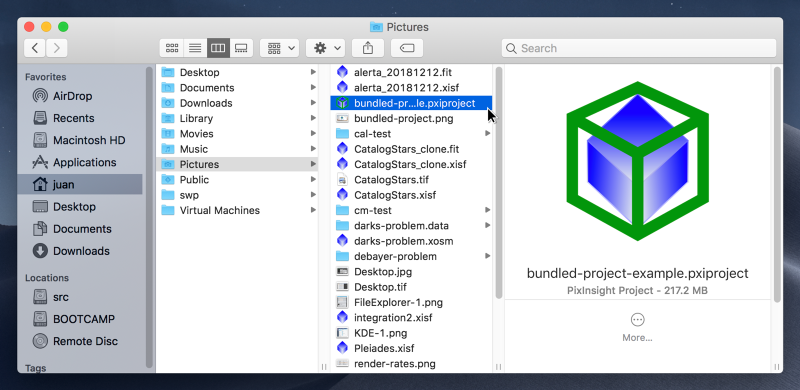The height and width of the screenshot is (390, 800).
Task: Switch to column view
Action: click(x=218, y=48)
